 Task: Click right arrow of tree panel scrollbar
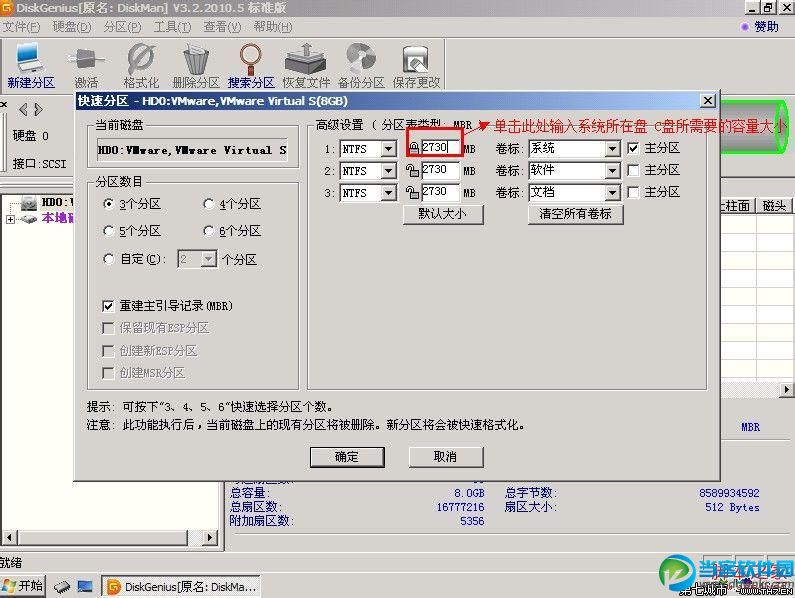(x=210, y=537)
